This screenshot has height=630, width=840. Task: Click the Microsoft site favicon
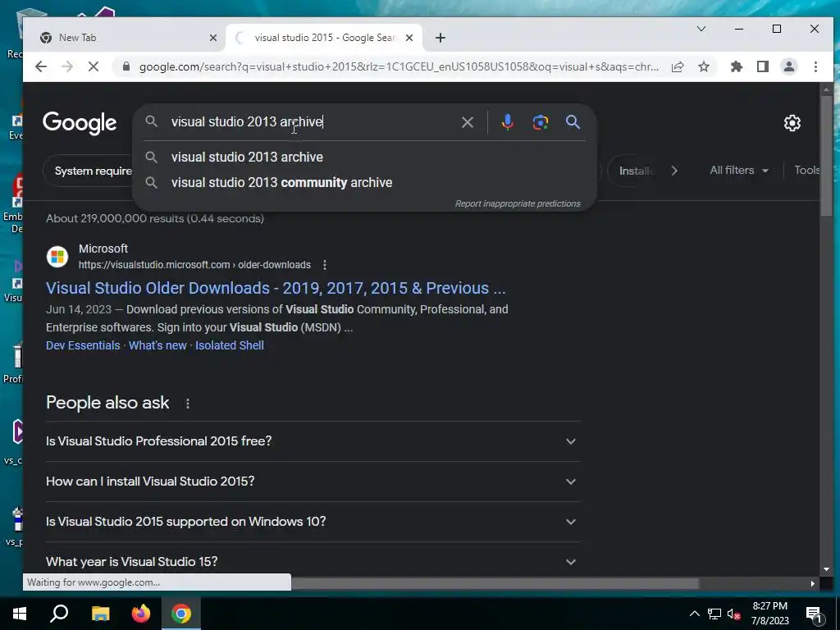(x=57, y=257)
